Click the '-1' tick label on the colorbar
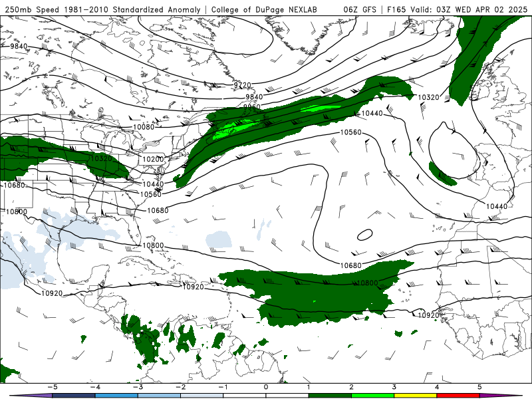Viewport: 532px width, 399px height. pos(223,387)
